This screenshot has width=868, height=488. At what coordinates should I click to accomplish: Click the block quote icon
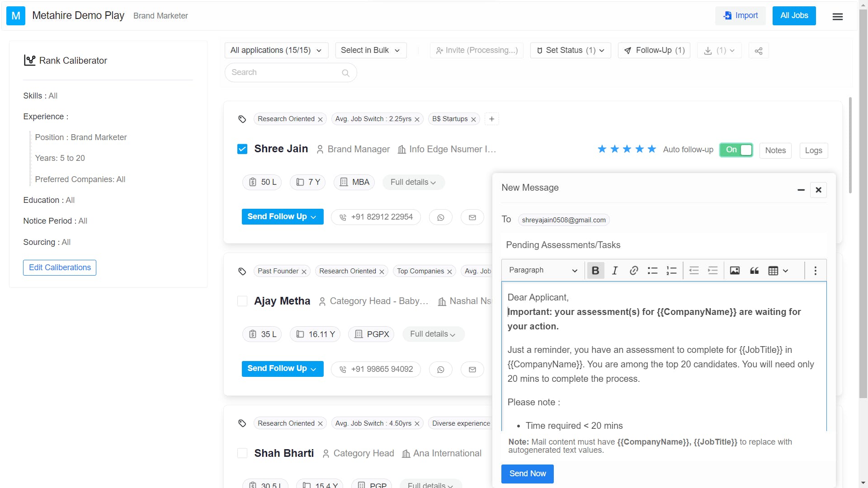754,271
